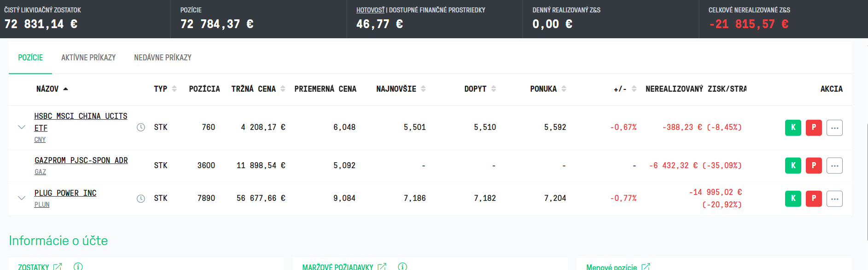Open more actions menu for Plug Power
The image size is (868, 270).
pyautogui.click(x=834, y=199)
